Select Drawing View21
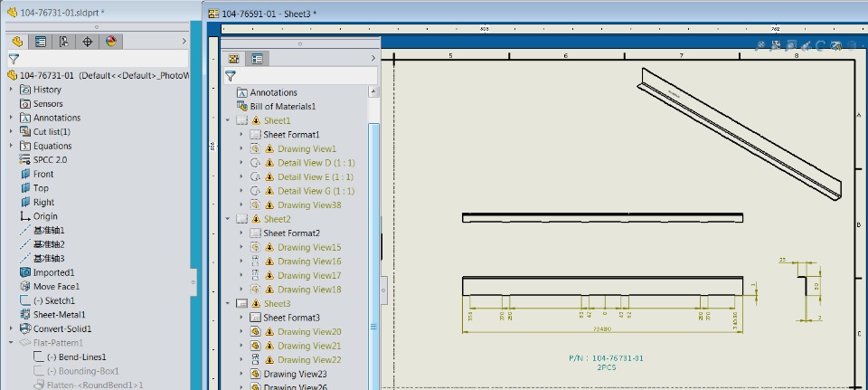 click(309, 346)
